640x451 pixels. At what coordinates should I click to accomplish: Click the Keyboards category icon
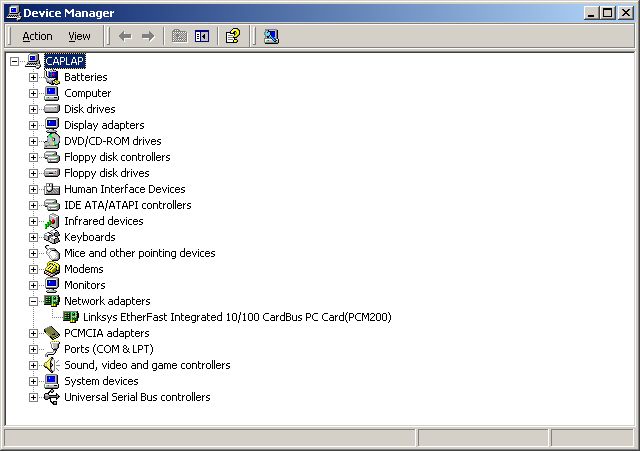(x=52, y=237)
